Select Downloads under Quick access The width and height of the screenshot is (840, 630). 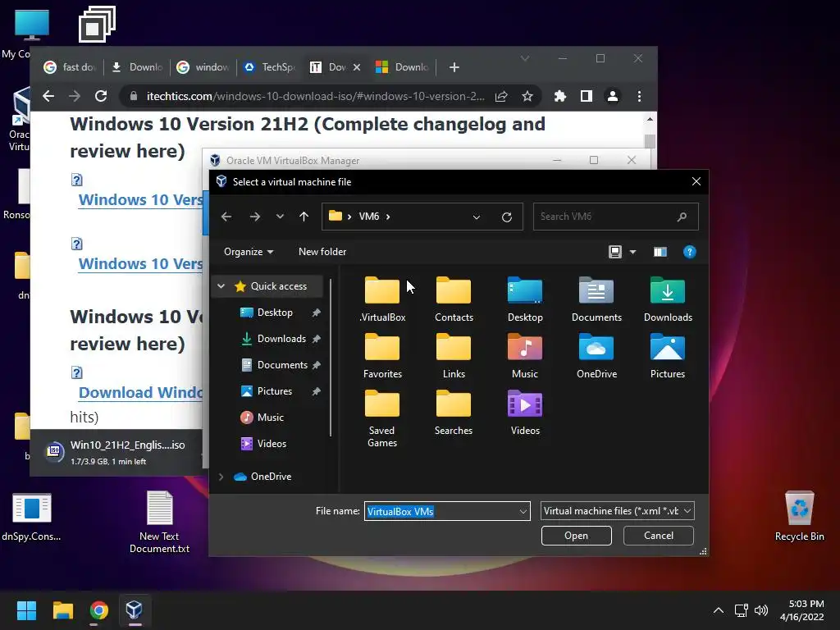[281, 339]
